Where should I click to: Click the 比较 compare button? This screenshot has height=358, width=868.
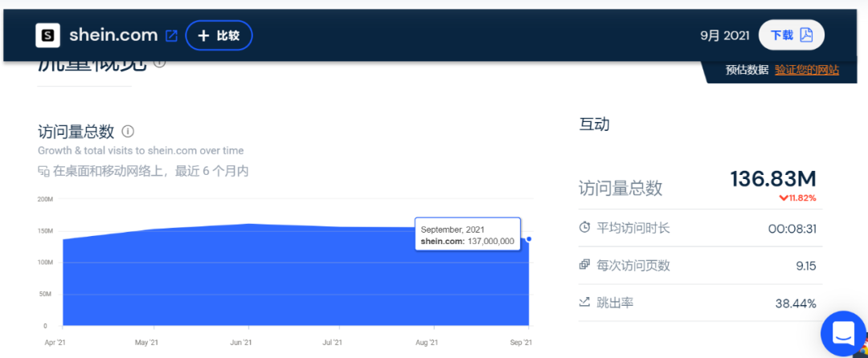[x=219, y=35]
